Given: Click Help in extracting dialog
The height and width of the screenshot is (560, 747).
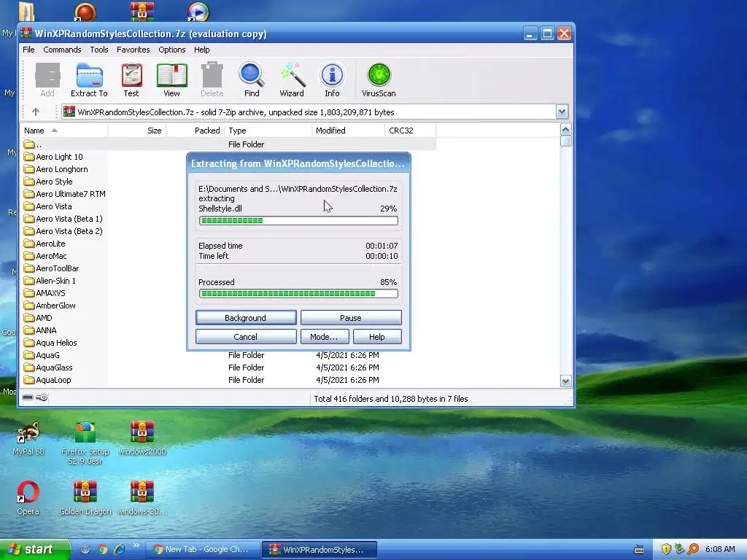Looking at the screenshot, I should point(377,337).
